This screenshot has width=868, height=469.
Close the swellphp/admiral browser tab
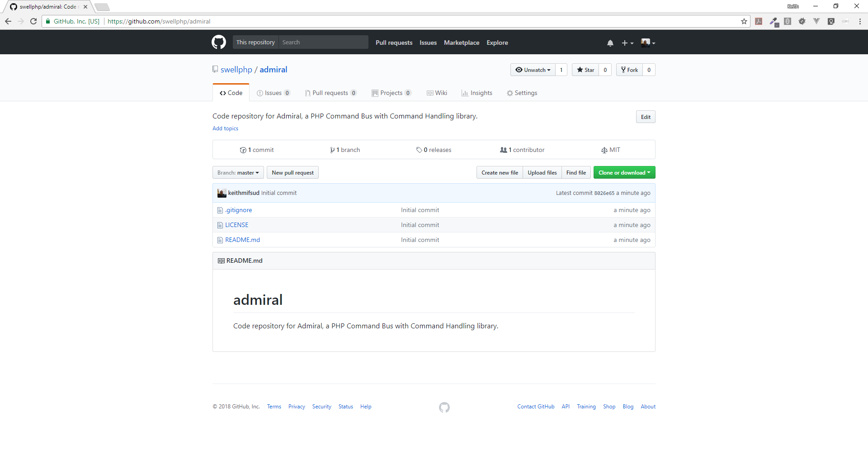click(x=85, y=7)
